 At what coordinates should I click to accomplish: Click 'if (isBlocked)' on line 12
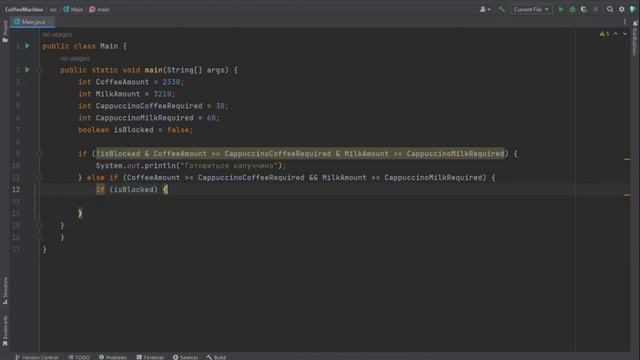(127, 189)
